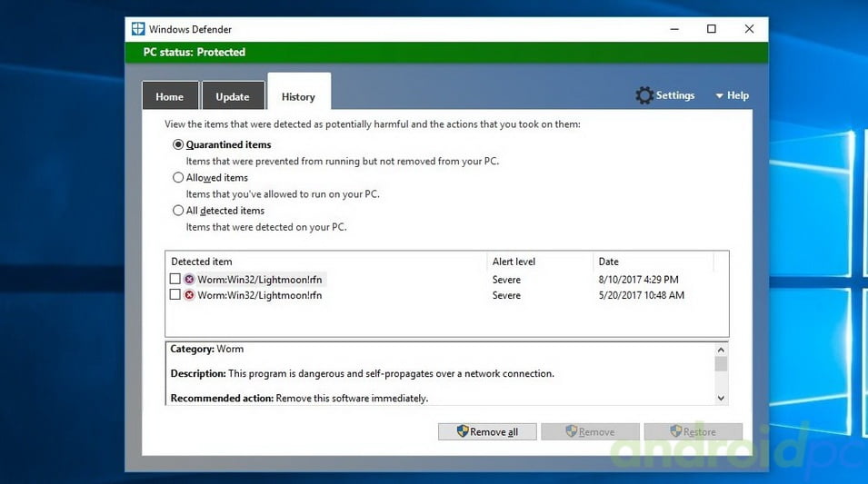Click the Remove all button
The height and width of the screenshot is (484, 868).
[x=487, y=431]
